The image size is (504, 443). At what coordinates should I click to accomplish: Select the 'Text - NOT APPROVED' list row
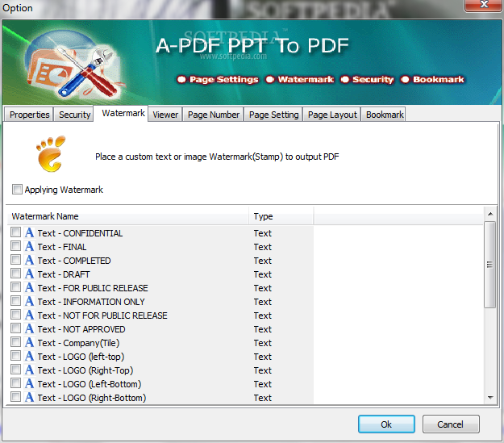click(x=160, y=329)
